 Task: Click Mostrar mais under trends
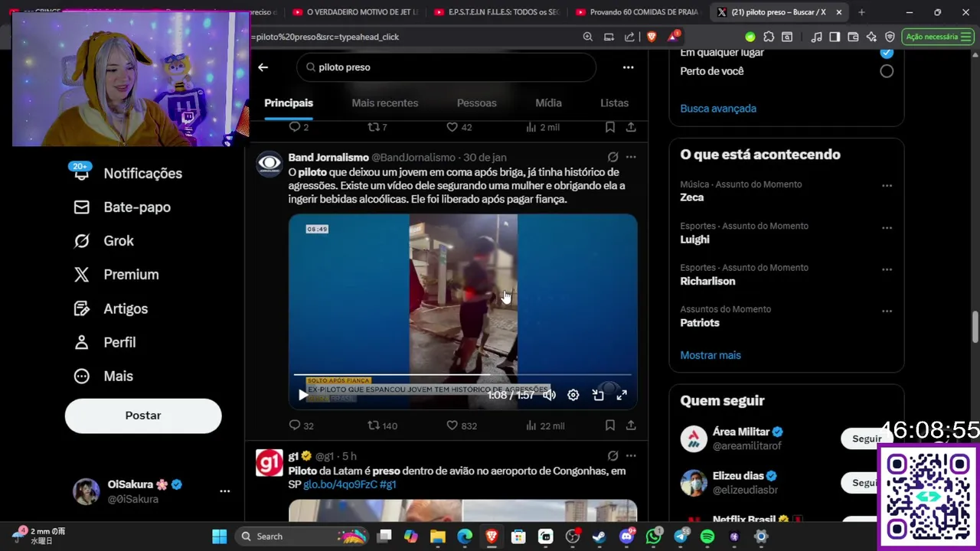[710, 355]
